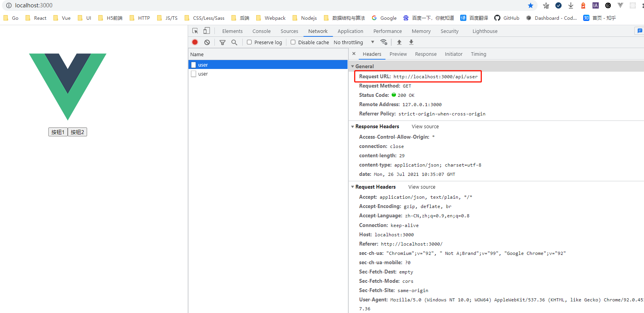Click the 按钮1 button
The height and width of the screenshot is (313, 644).
point(58,132)
